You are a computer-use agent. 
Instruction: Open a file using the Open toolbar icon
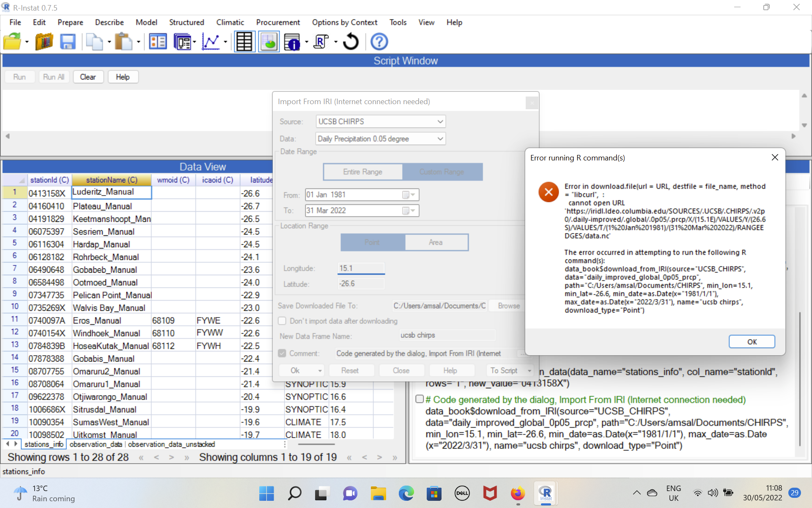tap(13, 41)
